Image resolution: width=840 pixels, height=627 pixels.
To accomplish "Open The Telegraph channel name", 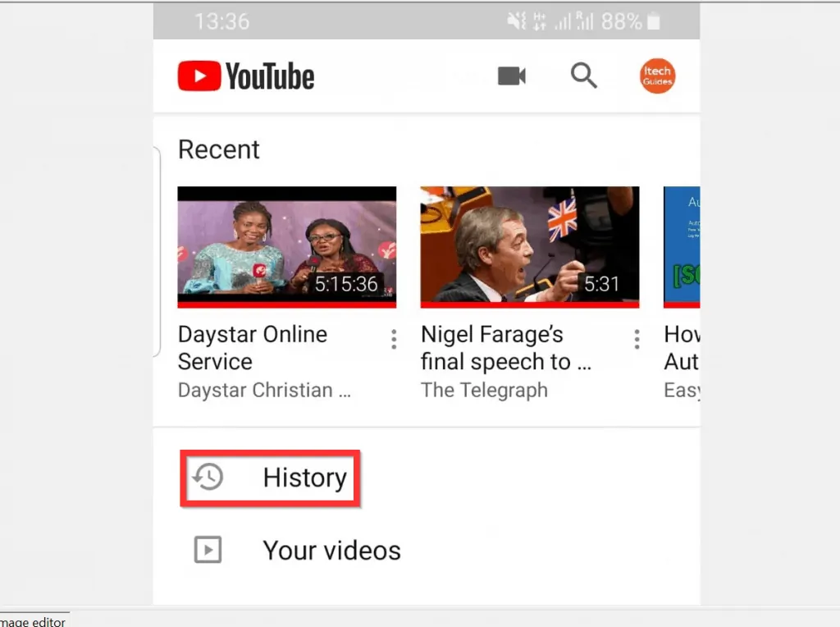I will coord(484,390).
